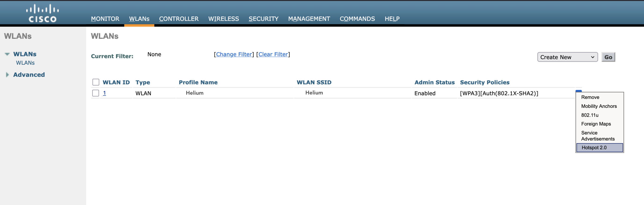Click the blue row-actions arrow for Helium
Viewport: 644px width, 205px height.
coord(579,91)
